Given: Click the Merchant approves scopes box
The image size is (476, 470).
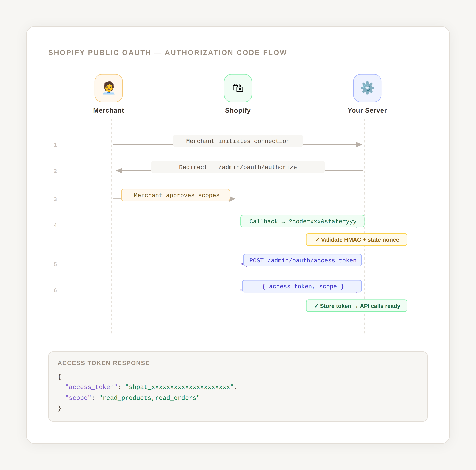Looking at the screenshot, I should point(175,195).
